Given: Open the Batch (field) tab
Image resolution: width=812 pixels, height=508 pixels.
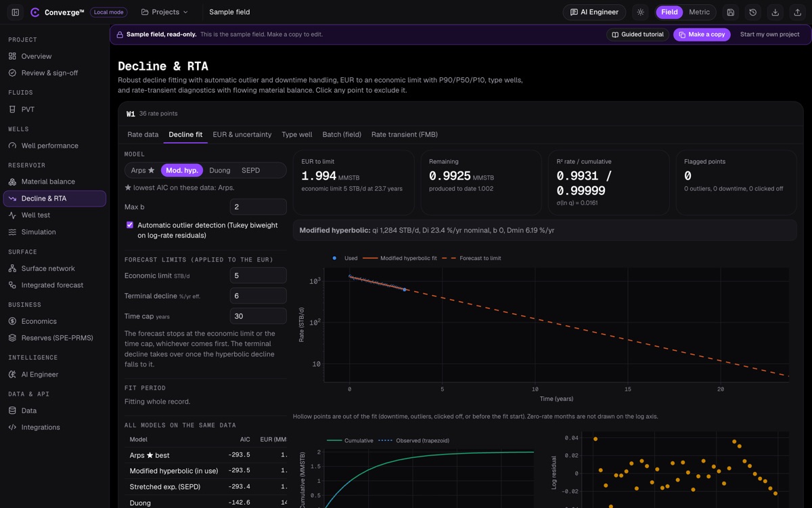Looking at the screenshot, I should point(342,135).
